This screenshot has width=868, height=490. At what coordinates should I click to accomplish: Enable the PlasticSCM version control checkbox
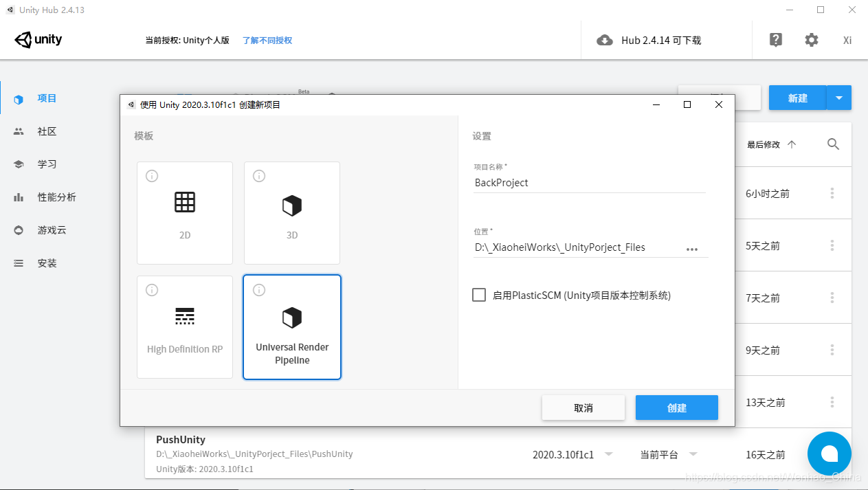(x=479, y=295)
